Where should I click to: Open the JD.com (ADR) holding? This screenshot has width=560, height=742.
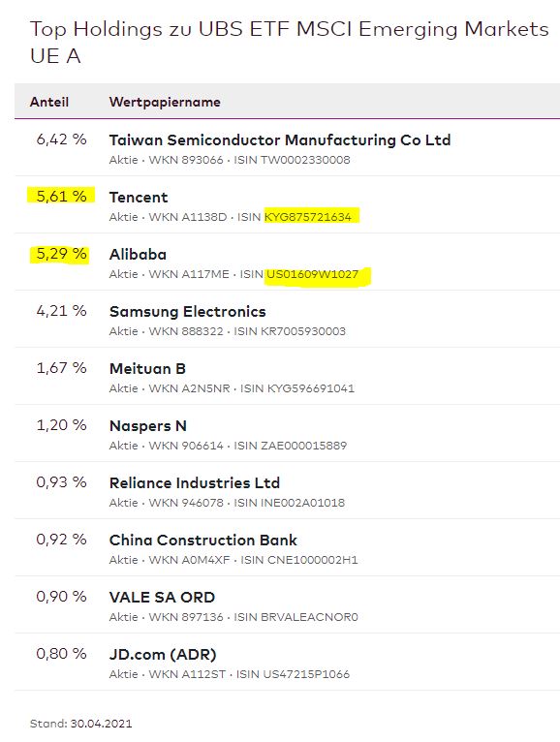[163, 655]
